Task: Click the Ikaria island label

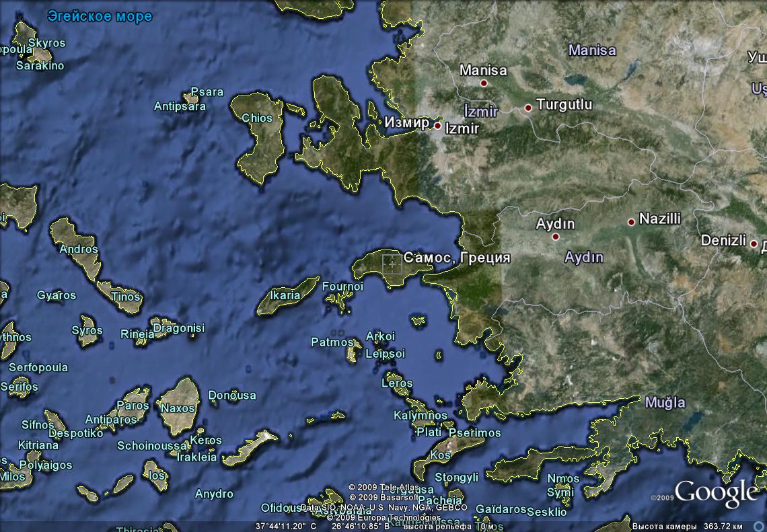Action: coord(285,295)
